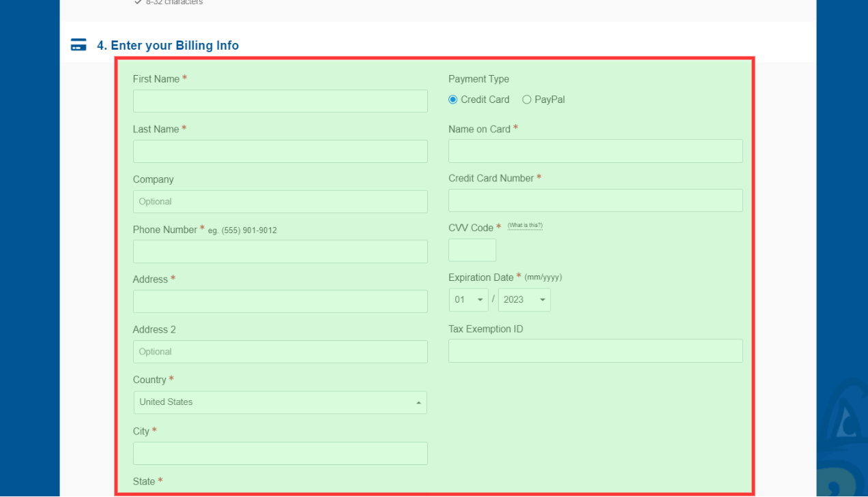The image size is (868, 497).
Task: Focus the Address text field
Action: pos(280,301)
